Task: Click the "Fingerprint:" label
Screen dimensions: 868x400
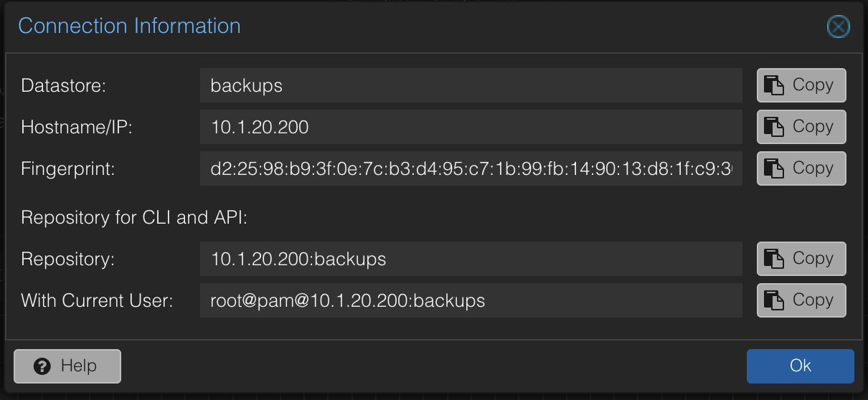Action: pos(68,169)
